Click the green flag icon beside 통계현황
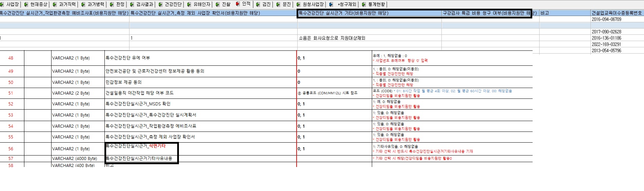Viewport: 644px width, 191px height. [x=364, y=5]
